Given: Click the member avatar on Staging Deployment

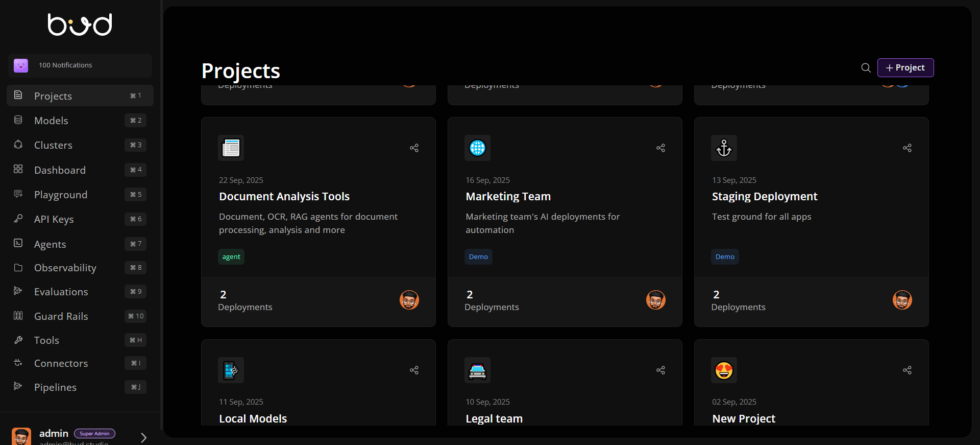Looking at the screenshot, I should point(902,300).
